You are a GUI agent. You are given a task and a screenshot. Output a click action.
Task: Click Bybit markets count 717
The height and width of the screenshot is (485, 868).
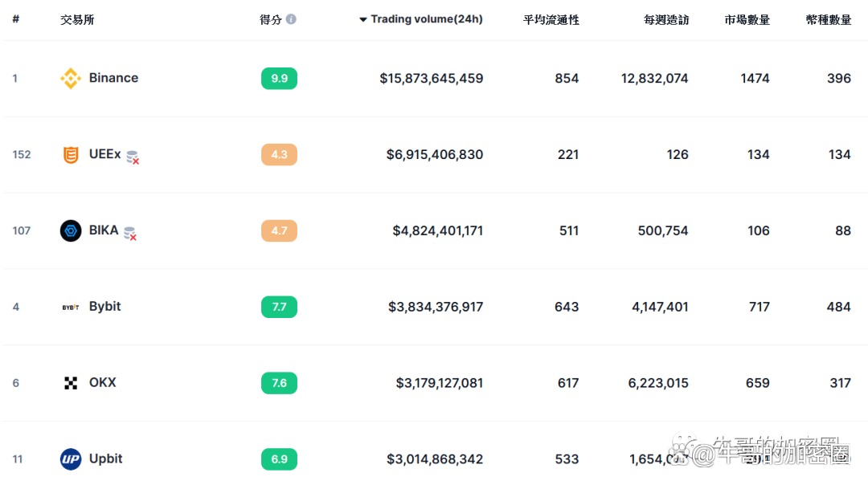(759, 307)
